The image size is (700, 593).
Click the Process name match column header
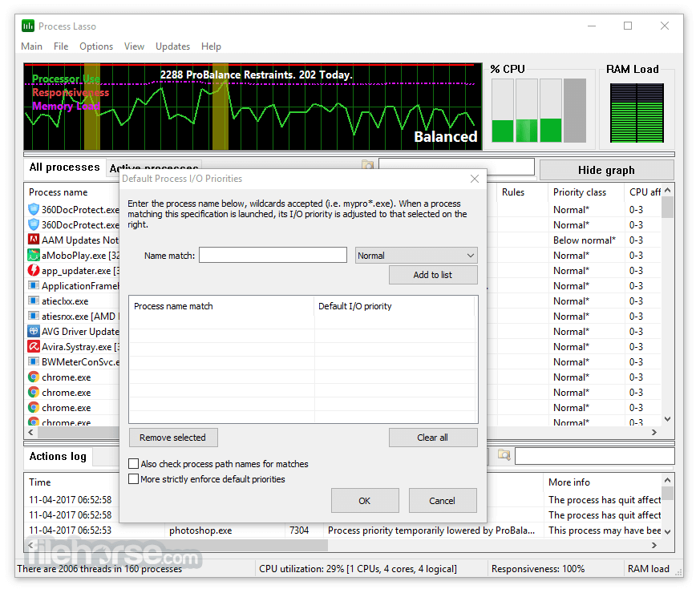tap(221, 306)
